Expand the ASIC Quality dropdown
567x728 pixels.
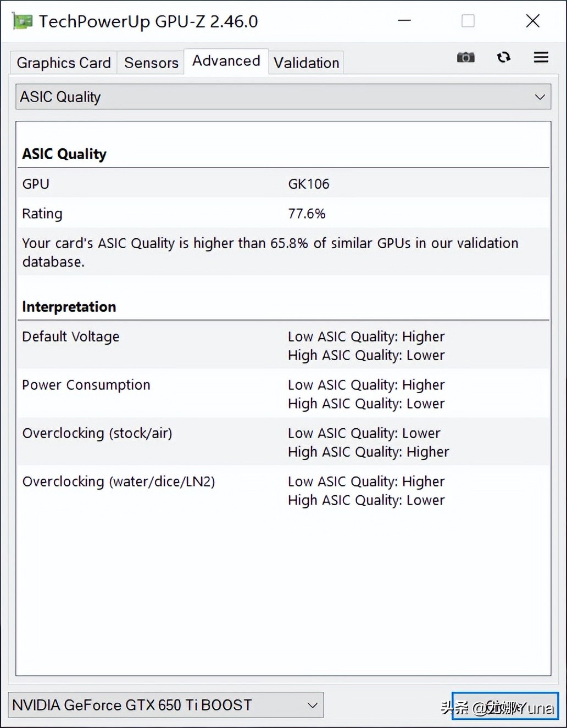(x=283, y=97)
